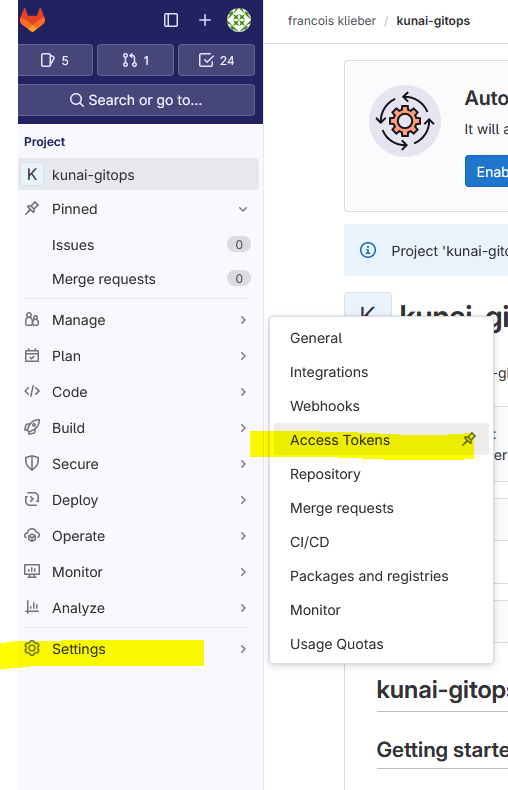Click the Plan calendar icon
This screenshot has width=508, height=790.
pyautogui.click(x=32, y=355)
